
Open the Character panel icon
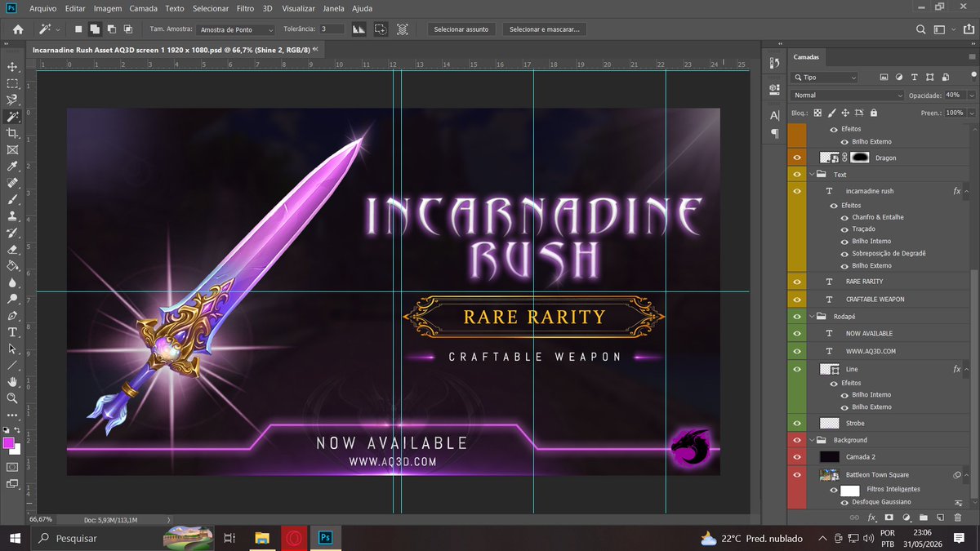coord(774,115)
